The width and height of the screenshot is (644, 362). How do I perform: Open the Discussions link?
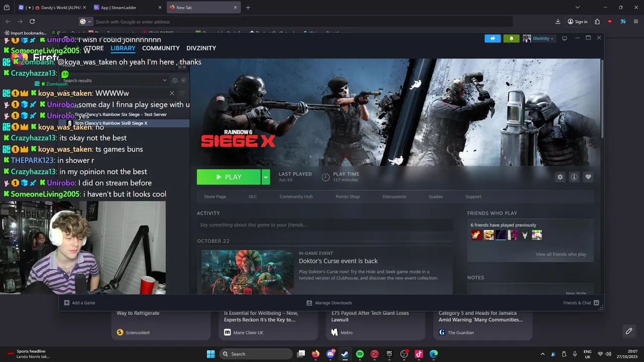tap(394, 197)
